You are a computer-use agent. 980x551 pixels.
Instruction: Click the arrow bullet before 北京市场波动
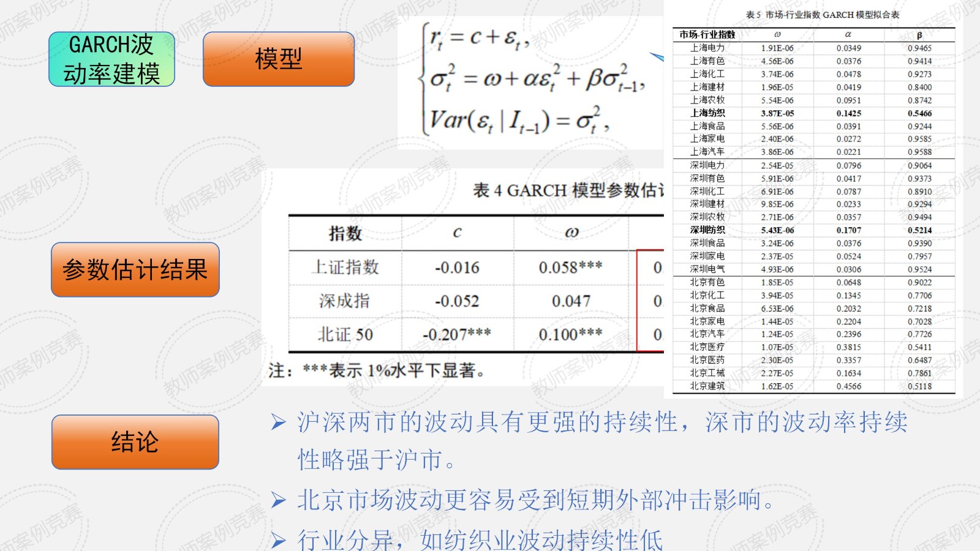[x=279, y=501]
